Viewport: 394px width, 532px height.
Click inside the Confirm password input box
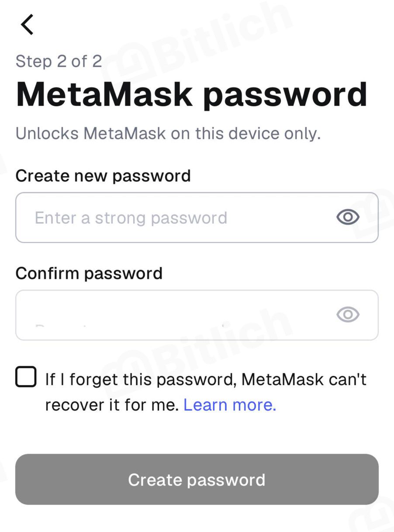point(197,315)
